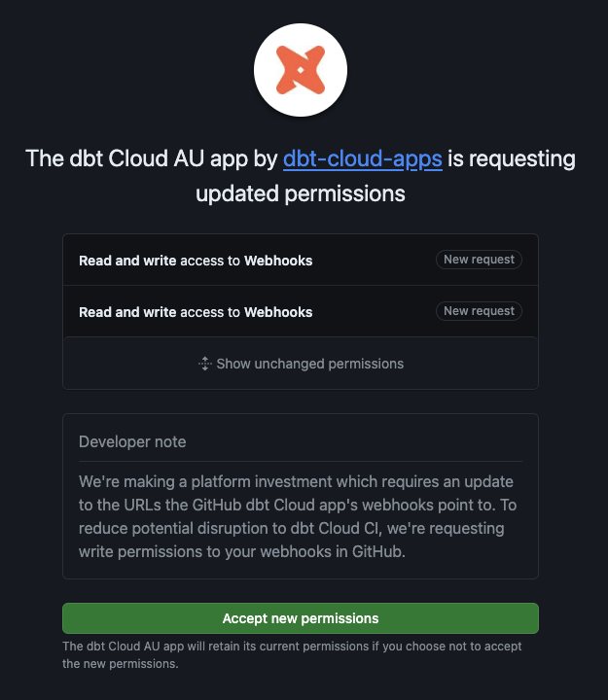Click the 'updated permissions' heading line
The width and height of the screenshot is (608, 700).
tap(300, 193)
